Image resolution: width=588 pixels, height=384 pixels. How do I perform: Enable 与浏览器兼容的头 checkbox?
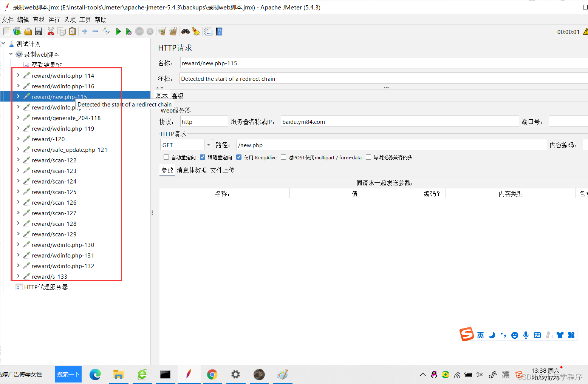[368, 157]
